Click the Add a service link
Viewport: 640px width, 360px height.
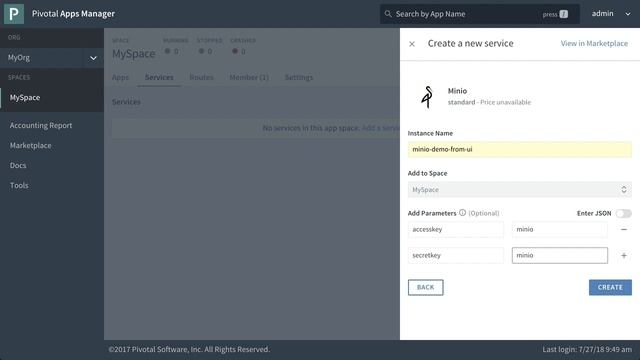(x=380, y=128)
